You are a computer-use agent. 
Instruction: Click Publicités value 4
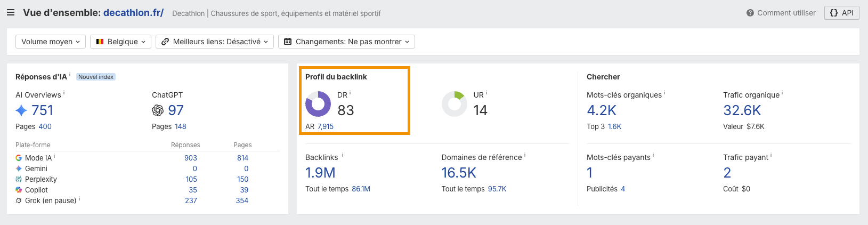[623, 189]
